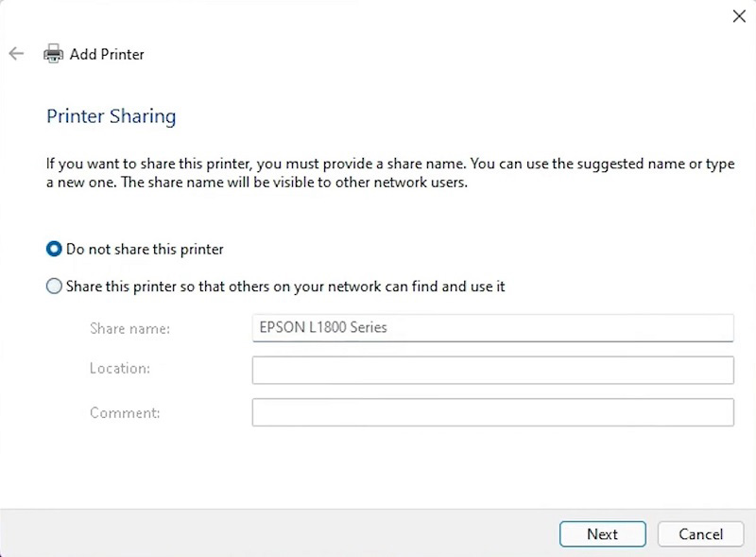This screenshot has height=557, width=756.
Task: Choose the Share this printer radio circle
Action: click(x=54, y=287)
